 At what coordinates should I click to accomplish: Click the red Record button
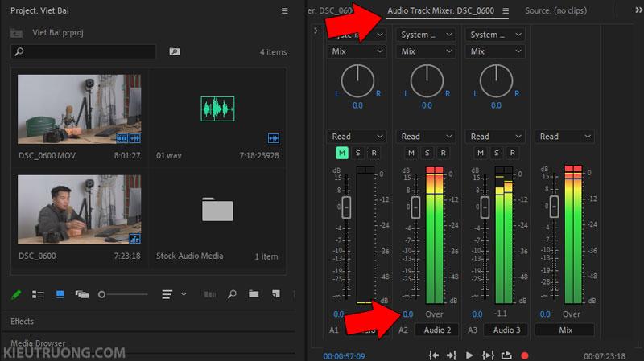click(x=525, y=355)
